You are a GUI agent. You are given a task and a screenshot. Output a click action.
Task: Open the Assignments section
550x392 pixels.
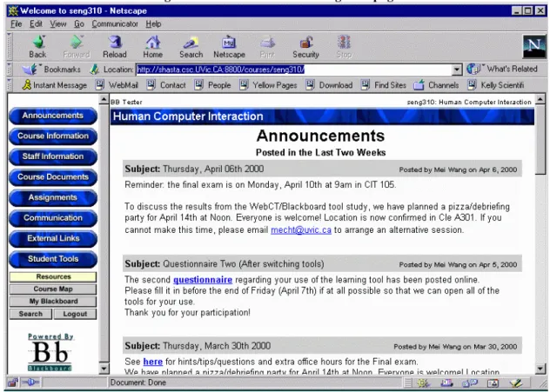coord(53,197)
